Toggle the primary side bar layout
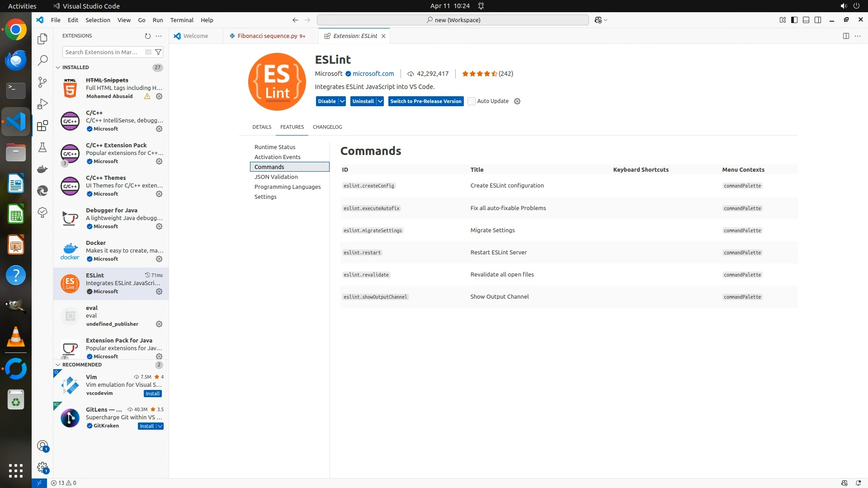This screenshot has height=488, width=868. (x=794, y=20)
